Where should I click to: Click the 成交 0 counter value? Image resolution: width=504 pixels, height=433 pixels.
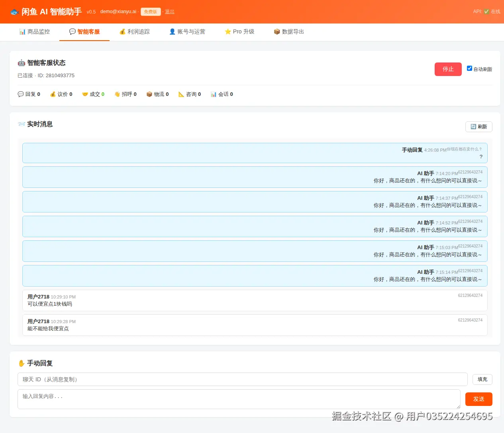pyautogui.click(x=103, y=94)
